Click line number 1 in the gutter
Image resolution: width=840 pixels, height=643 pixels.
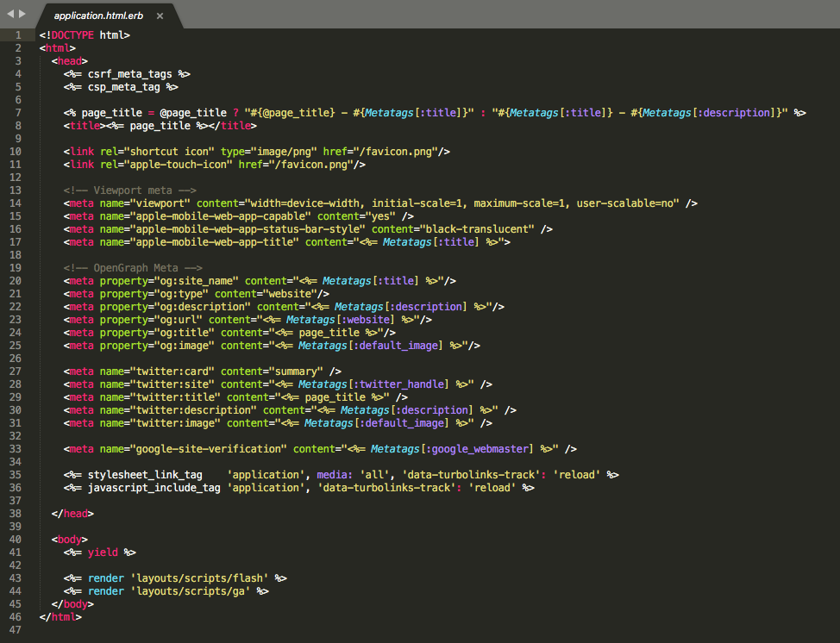click(x=18, y=35)
